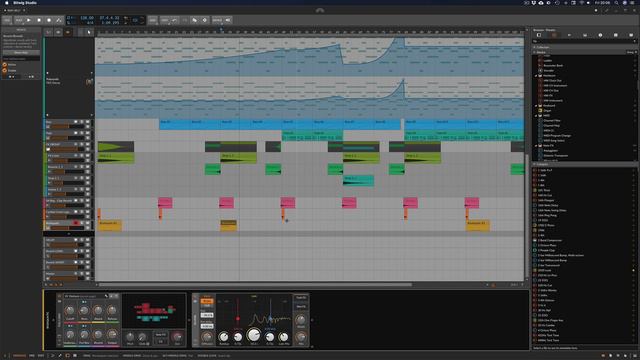
Task: Select the Vocoder device in browser list
Action: tap(549, 71)
